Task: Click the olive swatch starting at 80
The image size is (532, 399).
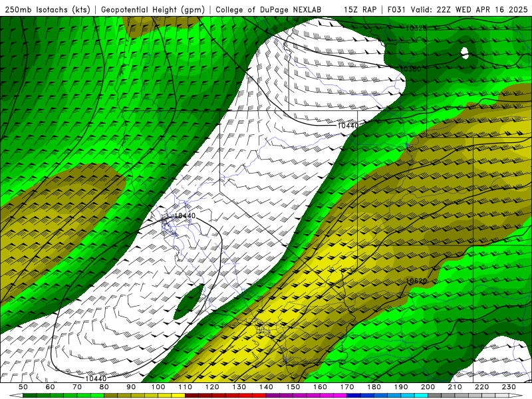Action: click(x=111, y=396)
